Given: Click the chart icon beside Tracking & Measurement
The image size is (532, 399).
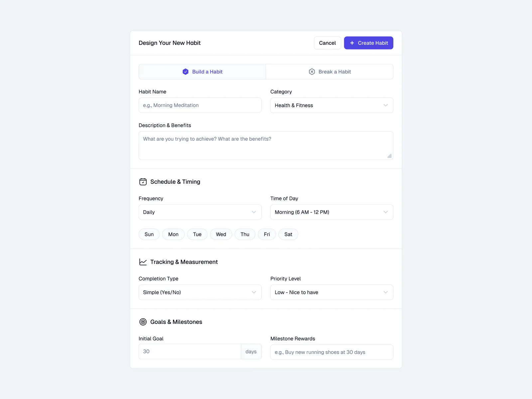Looking at the screenshot, I should 143,262.
